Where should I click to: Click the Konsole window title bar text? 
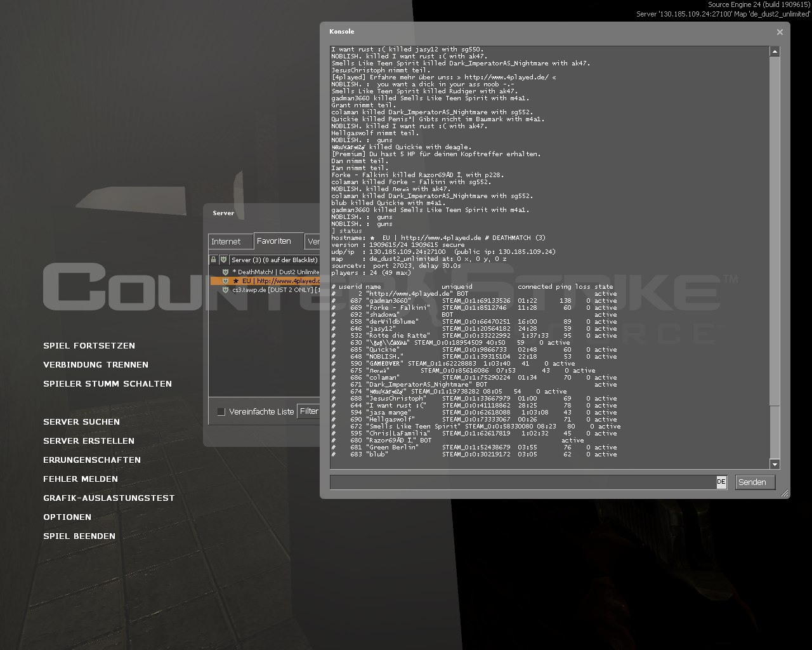point(342,32)
